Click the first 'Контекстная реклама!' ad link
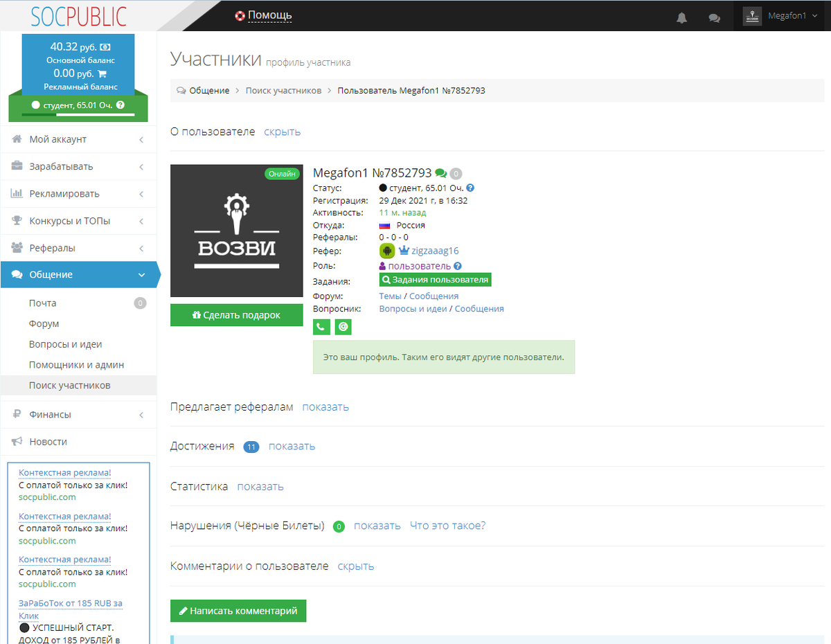Screen dimensions: 831x644 (x=64, y=472)
